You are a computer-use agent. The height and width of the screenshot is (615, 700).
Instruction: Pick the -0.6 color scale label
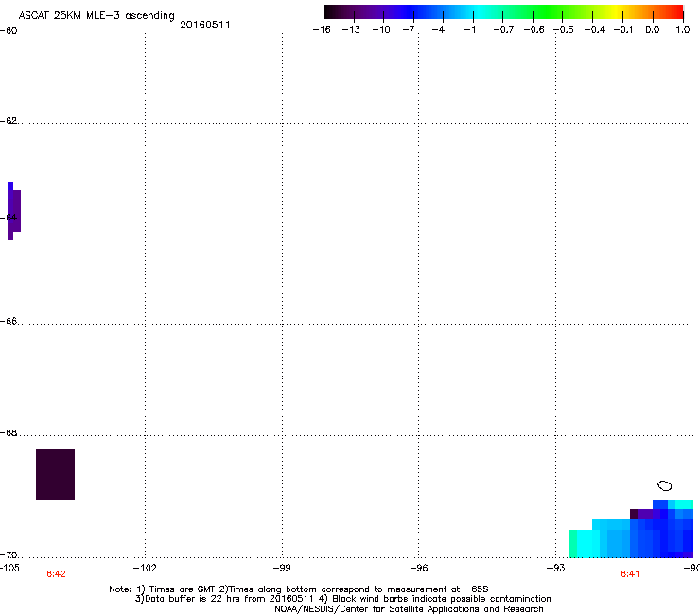coord(534,30)
